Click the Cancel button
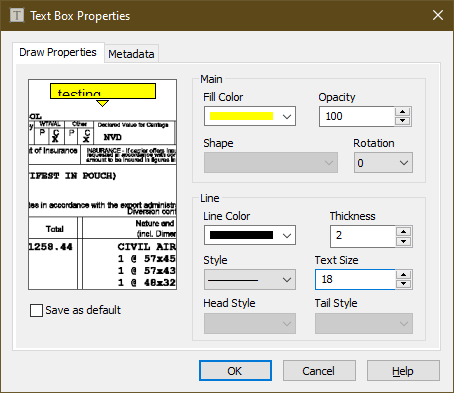The width and height of the screenshot is (454, 393). click(x=319, y=371)
